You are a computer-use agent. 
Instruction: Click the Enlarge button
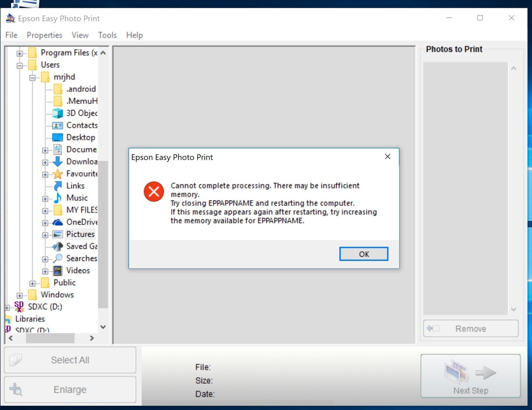click(70, 389)
